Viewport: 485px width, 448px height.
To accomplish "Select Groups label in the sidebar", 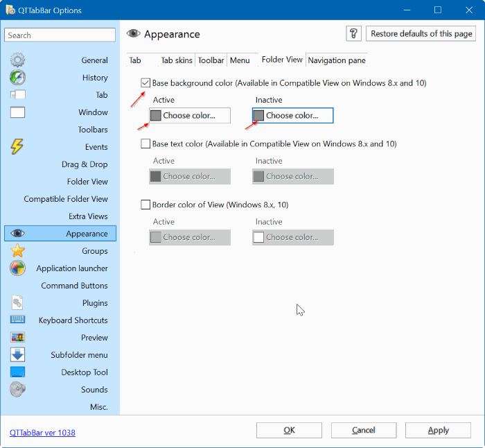I will 95,251.
